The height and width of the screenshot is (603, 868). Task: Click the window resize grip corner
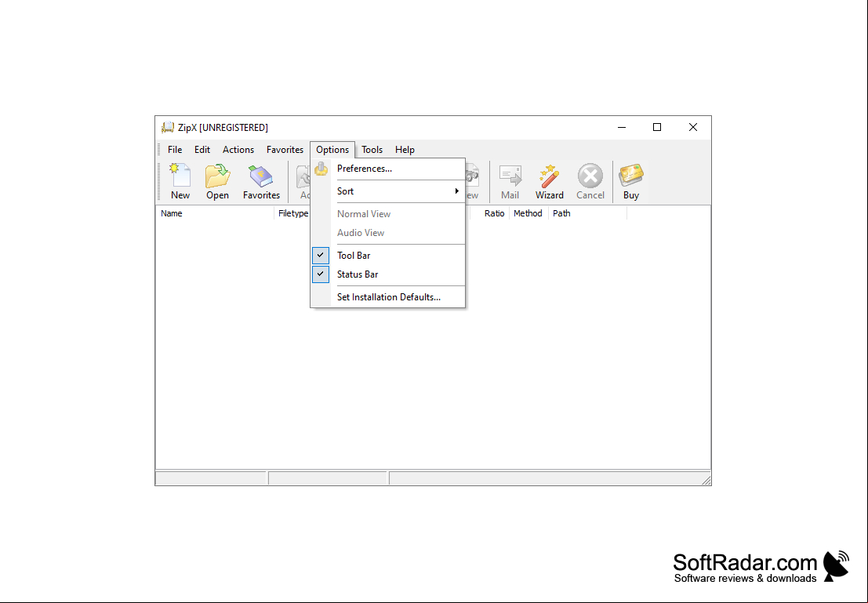tap(706, 480)
